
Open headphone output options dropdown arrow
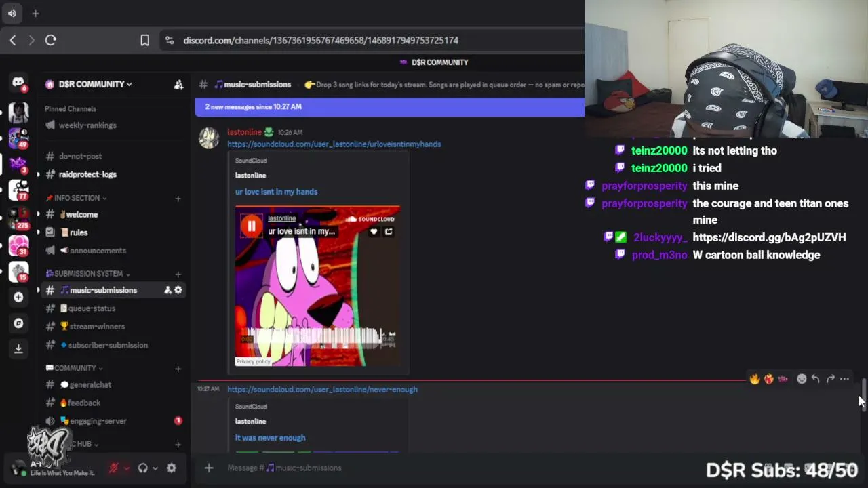tap(155, 468)
